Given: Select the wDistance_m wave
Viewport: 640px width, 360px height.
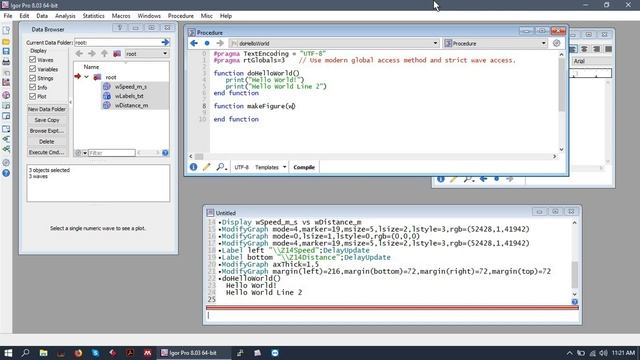Looking at the screenshot, I should 131,105.
